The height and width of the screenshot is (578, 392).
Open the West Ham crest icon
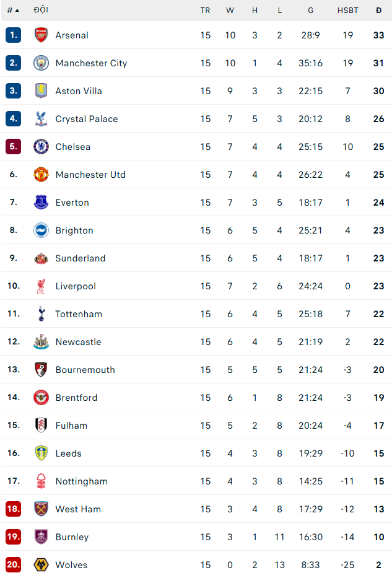point(41,509)
